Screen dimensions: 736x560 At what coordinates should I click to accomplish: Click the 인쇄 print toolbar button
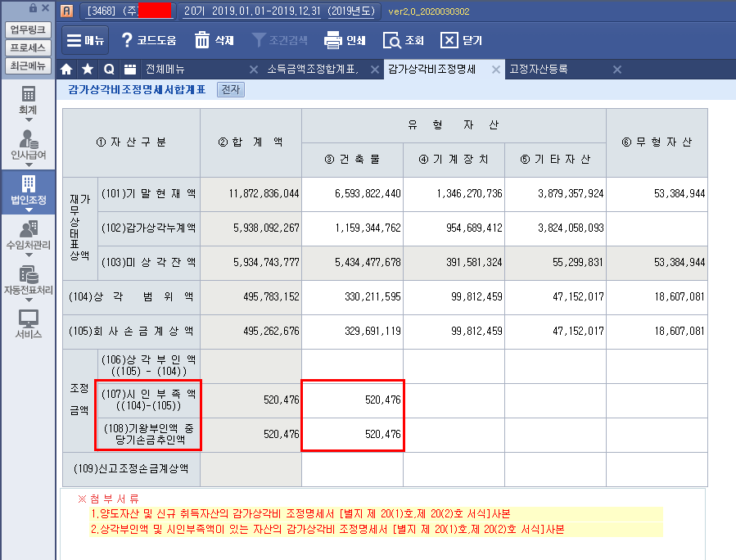coord(345,40)
